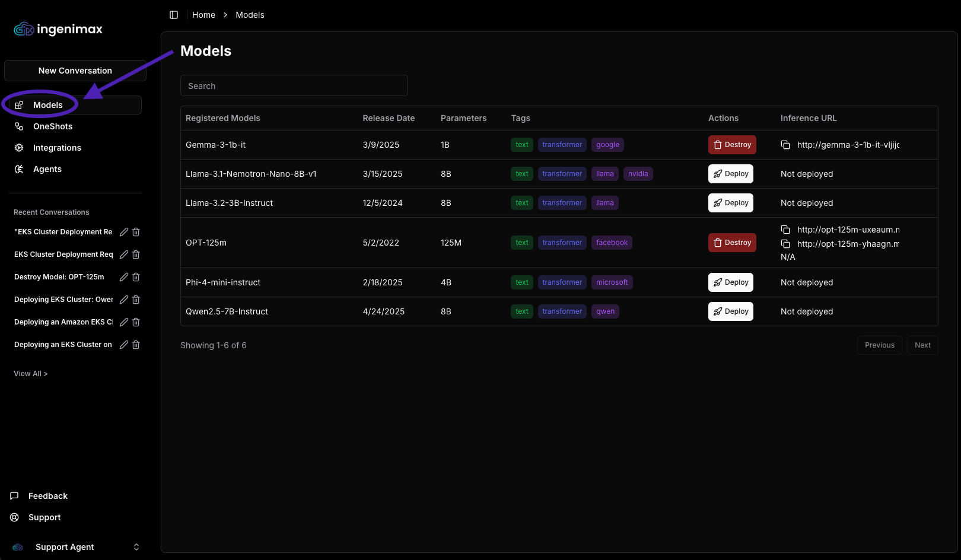This screenshot has width=961, height=560.
Task: Click the http://gemma-3-1b-it URL text
Action: [848, 145]
